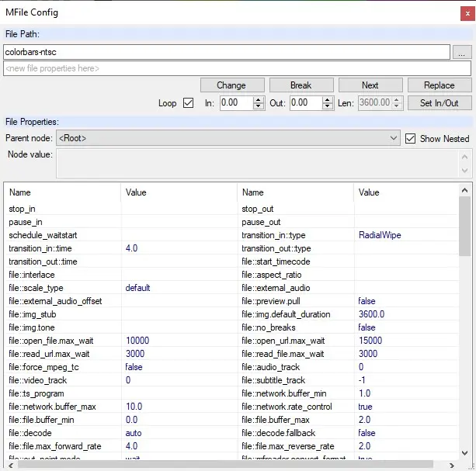Click the browse file path ellipsis button
The image size is (476, 471).
pos(462,52)
